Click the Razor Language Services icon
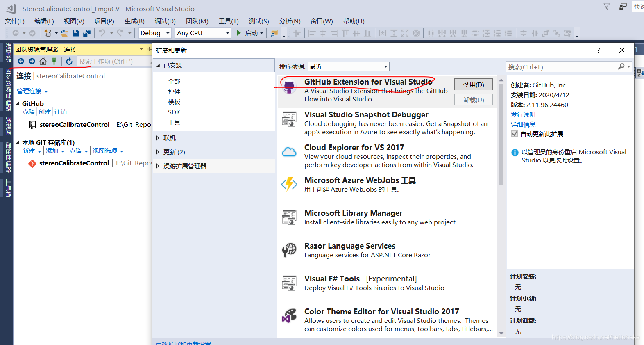644x345 pixels. pyautogui.click(x=289, y=250)
